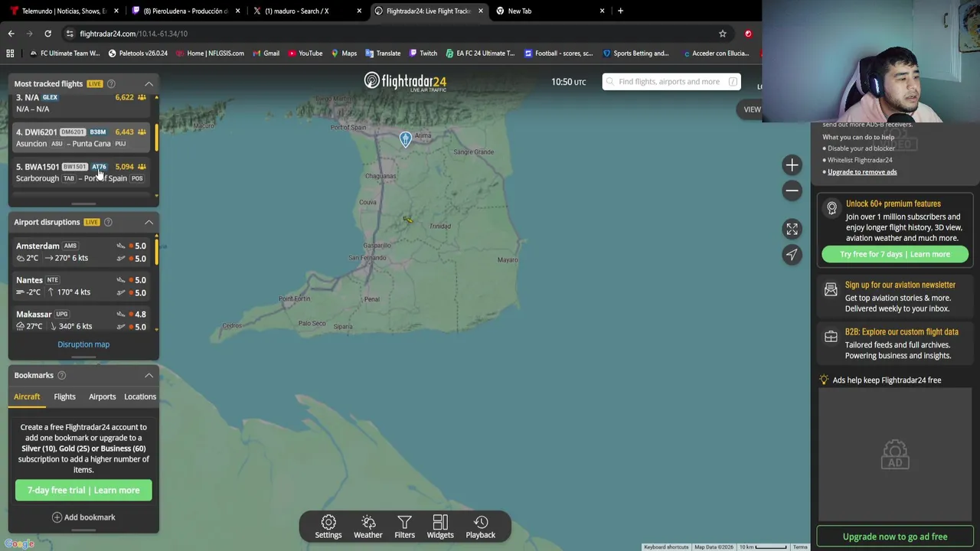980x551 pixels.
Task: Open Makassar UPG disruption row
Action: 82,320
